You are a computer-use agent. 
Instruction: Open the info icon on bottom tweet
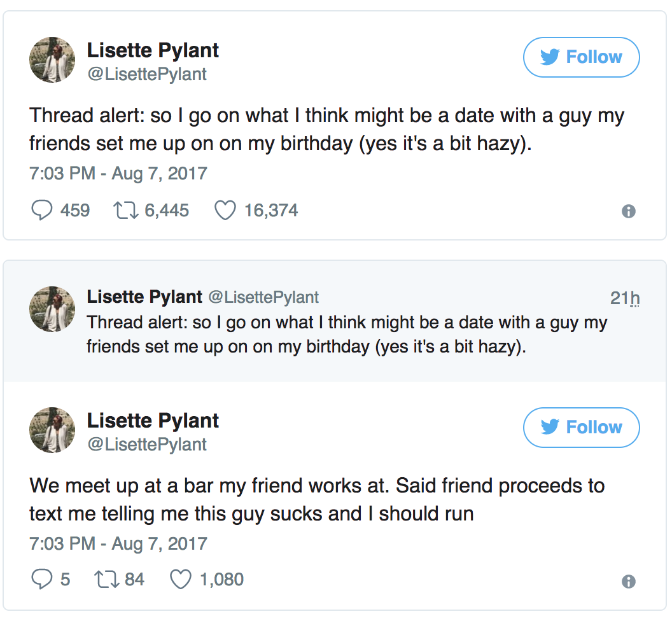[628, 582]
